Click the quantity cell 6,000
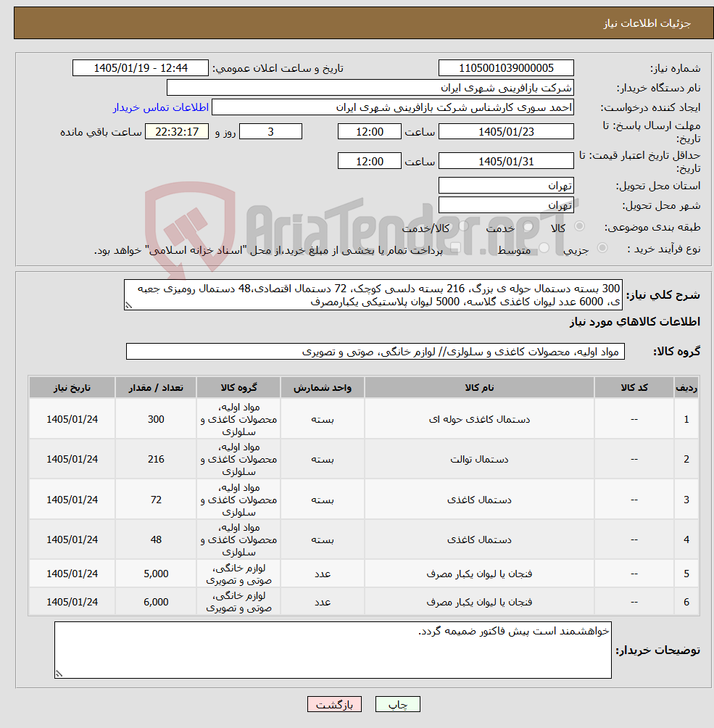The height and width of the screenshot is (728, 714). coord(156,602)
